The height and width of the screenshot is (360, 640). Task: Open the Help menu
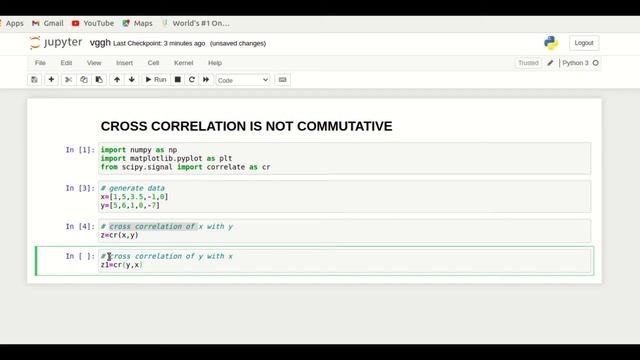pyautogui.click(x=215, y=63)
